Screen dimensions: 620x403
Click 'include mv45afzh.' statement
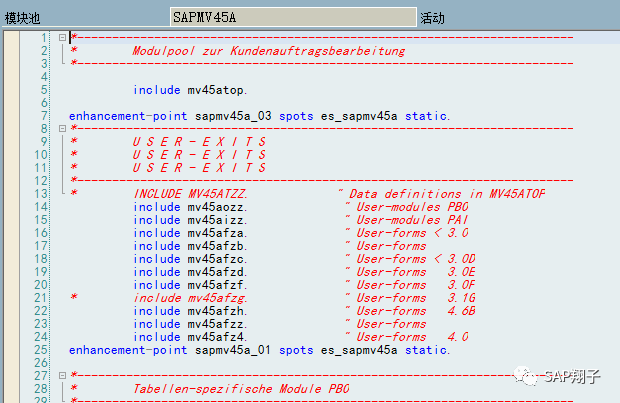pyautogui.click(x=190, y=311)
